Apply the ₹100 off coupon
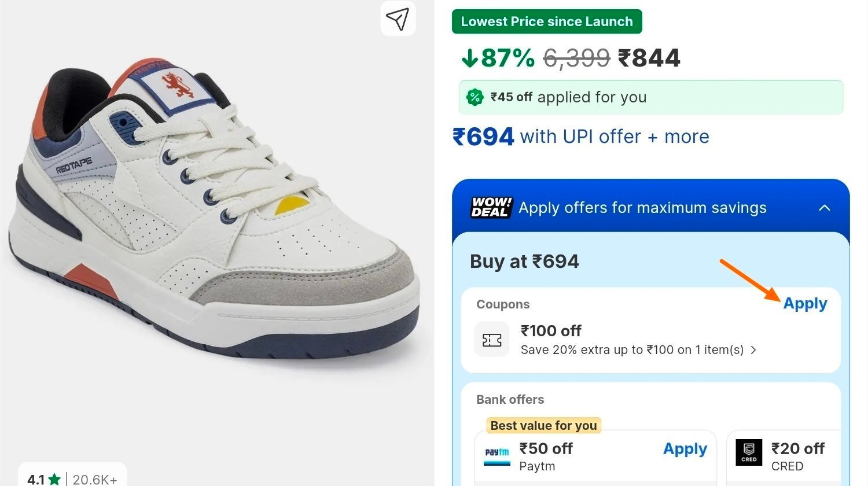This screenshot has width=868, height=486. click(805, 304)
